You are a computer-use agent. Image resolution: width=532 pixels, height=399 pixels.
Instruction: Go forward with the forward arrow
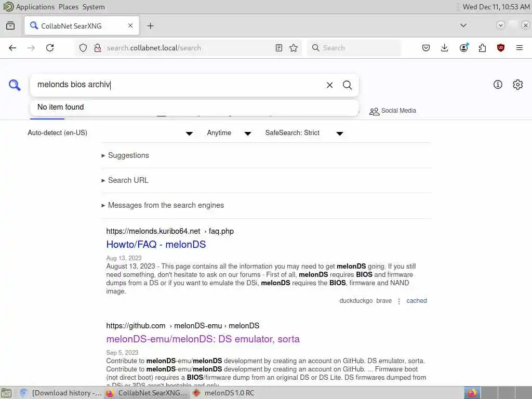coord(31,48)
